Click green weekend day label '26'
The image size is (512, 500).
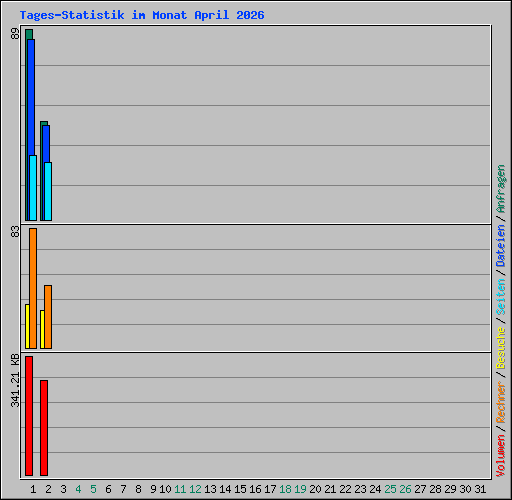click(x=405, y=489)
